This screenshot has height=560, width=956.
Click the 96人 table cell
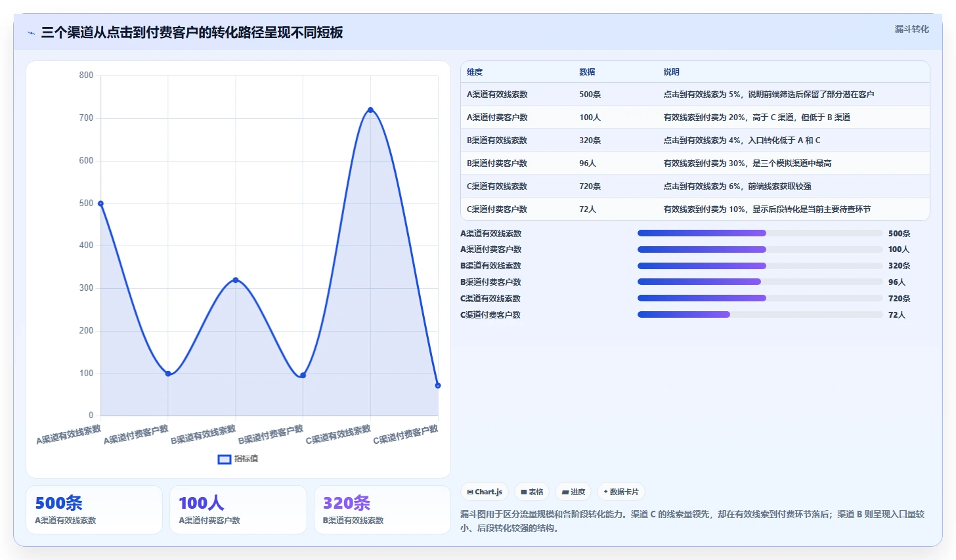click(x=588, y=163)
